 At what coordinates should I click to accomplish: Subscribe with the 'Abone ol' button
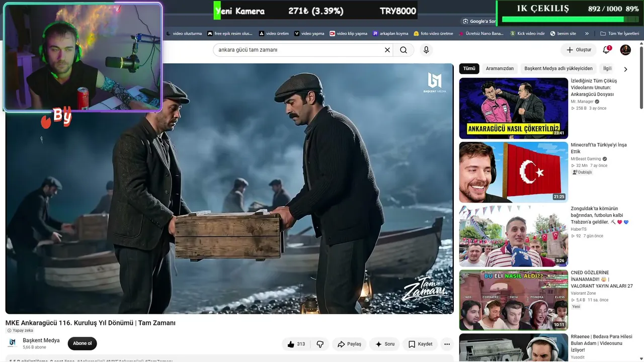click(x=83, y=343)
